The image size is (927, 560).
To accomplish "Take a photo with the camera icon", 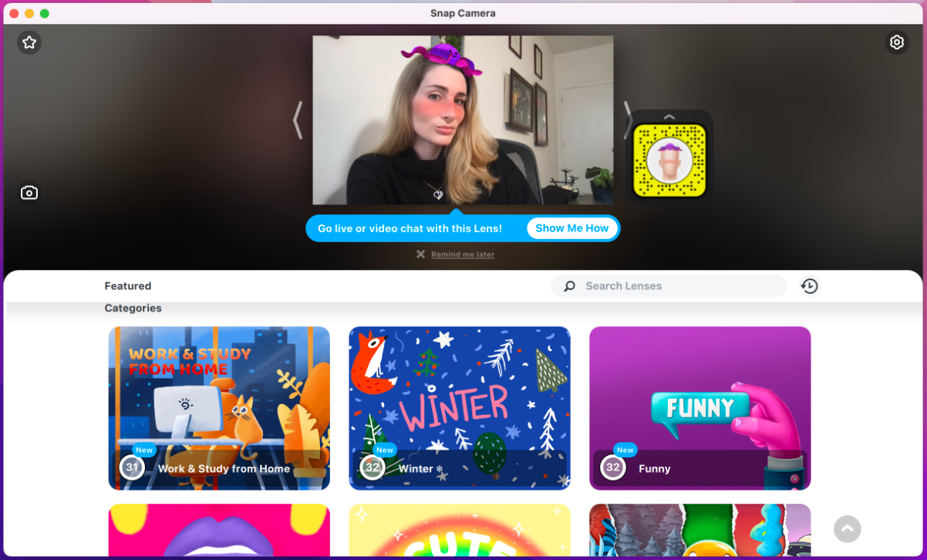I will tap(29, 192).
